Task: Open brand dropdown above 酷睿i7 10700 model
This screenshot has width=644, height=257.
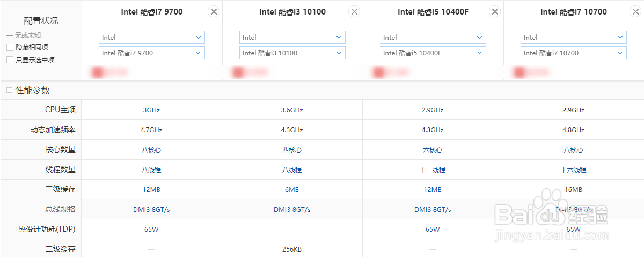Action: pos(573,37)
